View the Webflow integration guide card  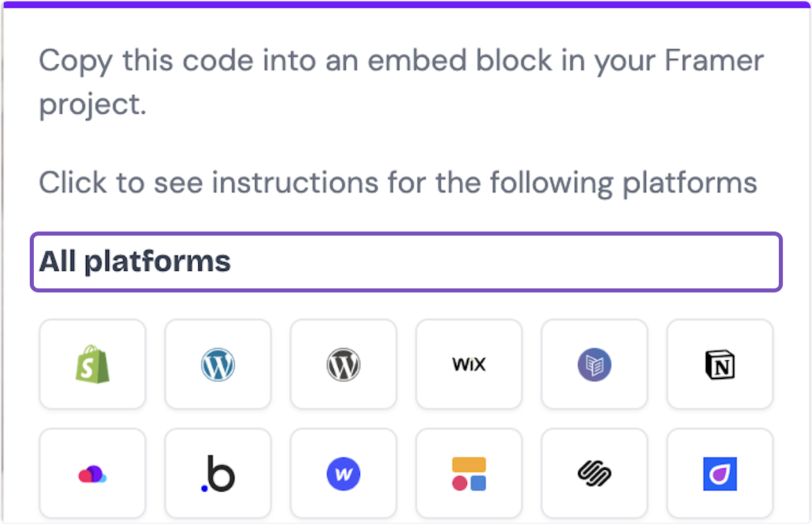point(343,473)
